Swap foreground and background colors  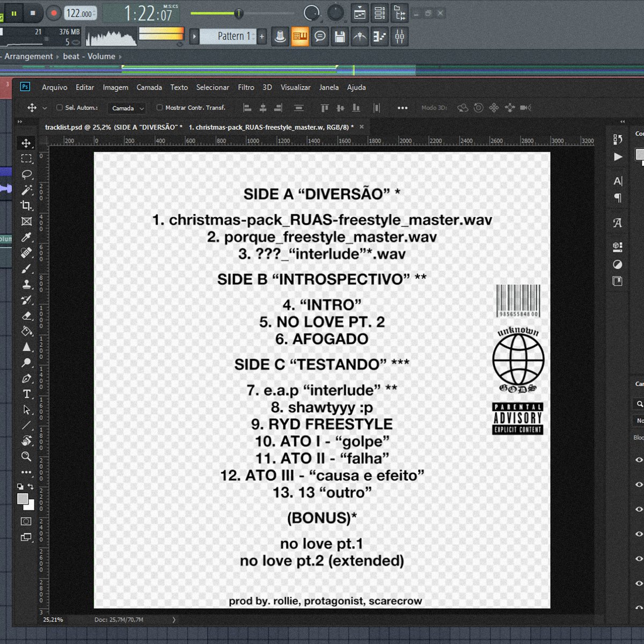(x=31, y=486)
